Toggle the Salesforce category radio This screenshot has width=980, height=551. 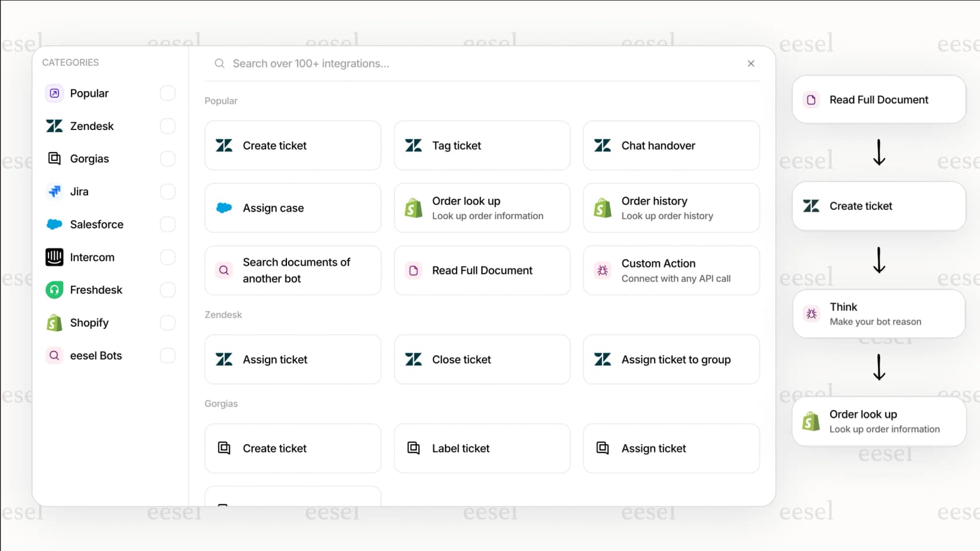click(x=167, y=224)
